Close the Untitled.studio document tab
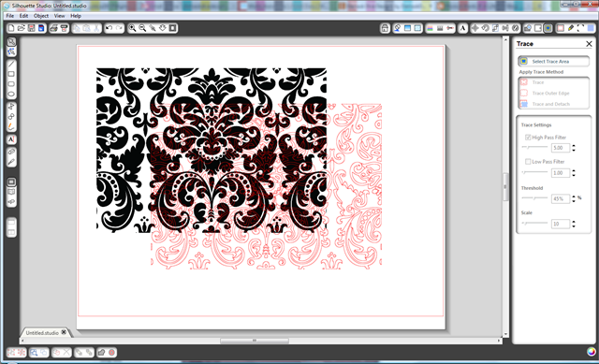Viewport: 599px width, 364px height. pos(64,332)
